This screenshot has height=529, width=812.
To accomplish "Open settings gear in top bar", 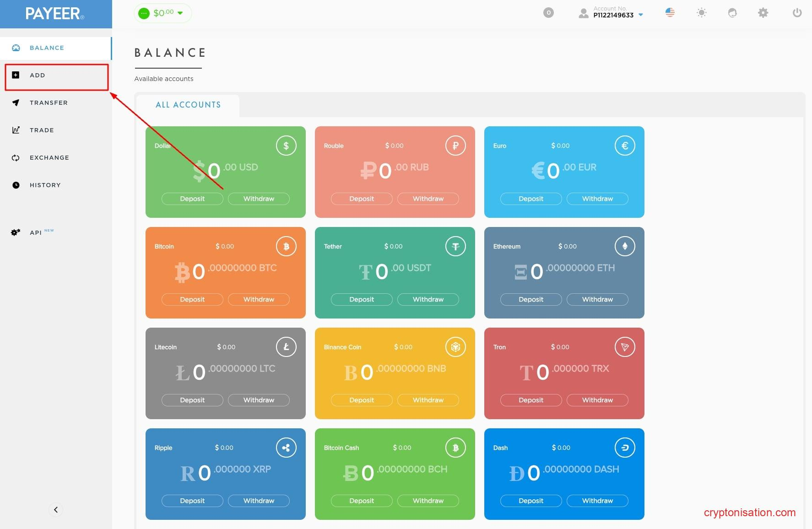I will [763, 13].
